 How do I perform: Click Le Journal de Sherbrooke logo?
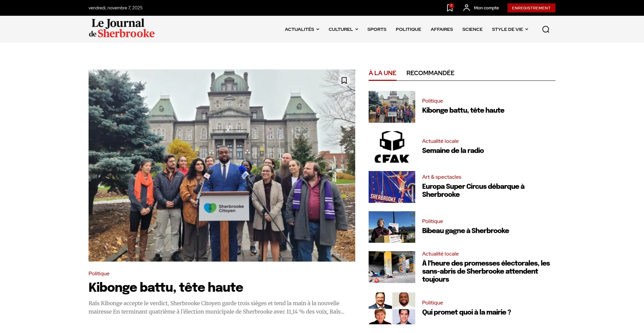click(x=121, y=29)
